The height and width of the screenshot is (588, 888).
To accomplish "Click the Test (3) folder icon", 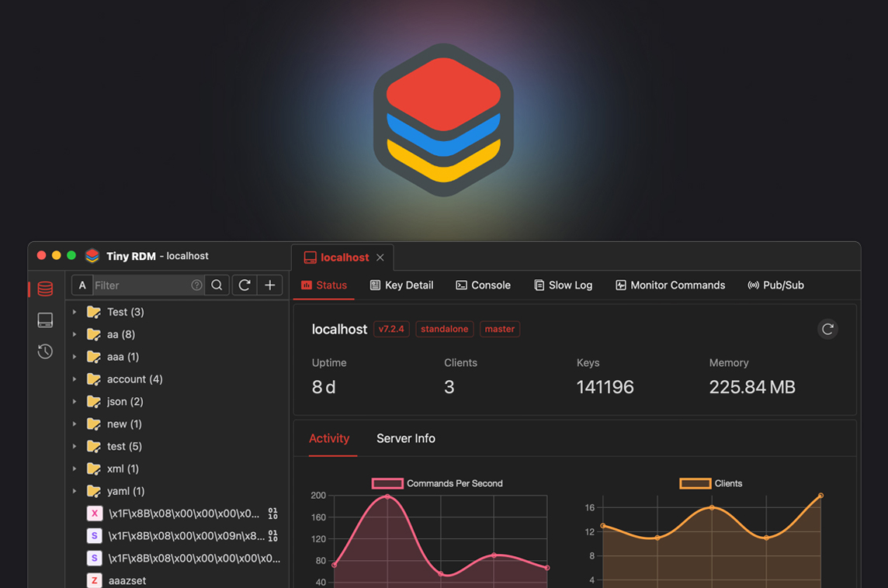I will (93, 312).
